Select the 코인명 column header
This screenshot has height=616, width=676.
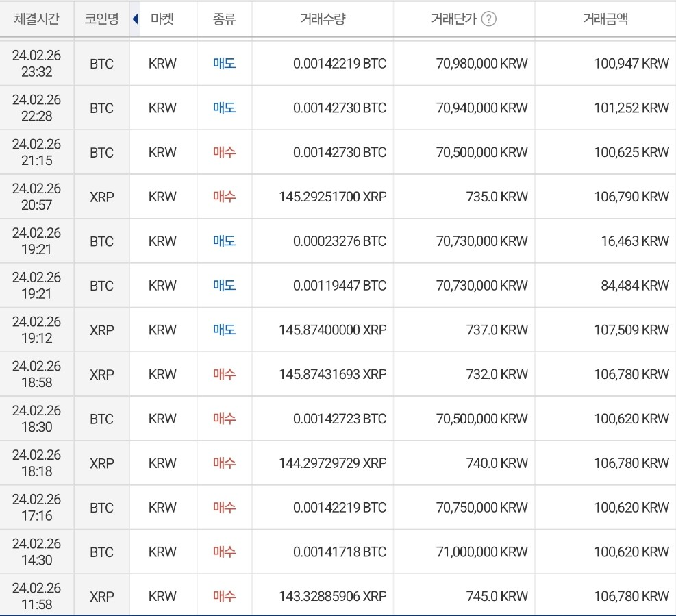point(102,19)
